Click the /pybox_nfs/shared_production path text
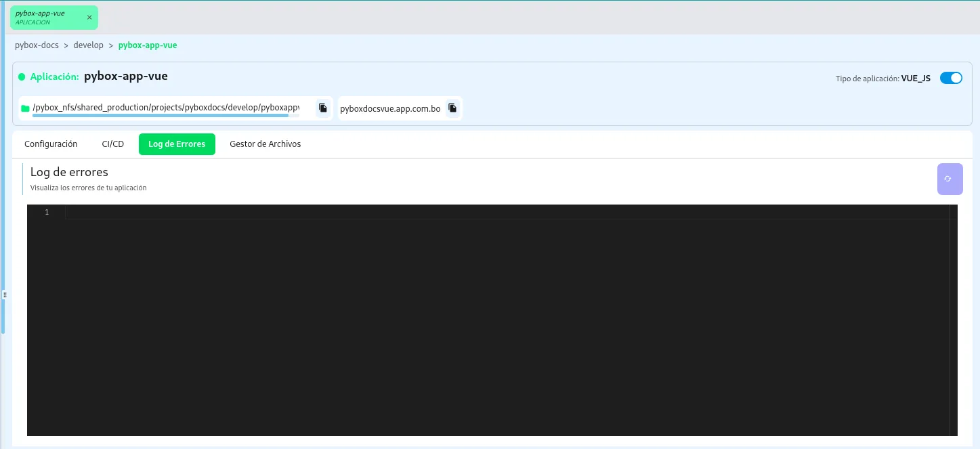 click(x=166, y=108)
